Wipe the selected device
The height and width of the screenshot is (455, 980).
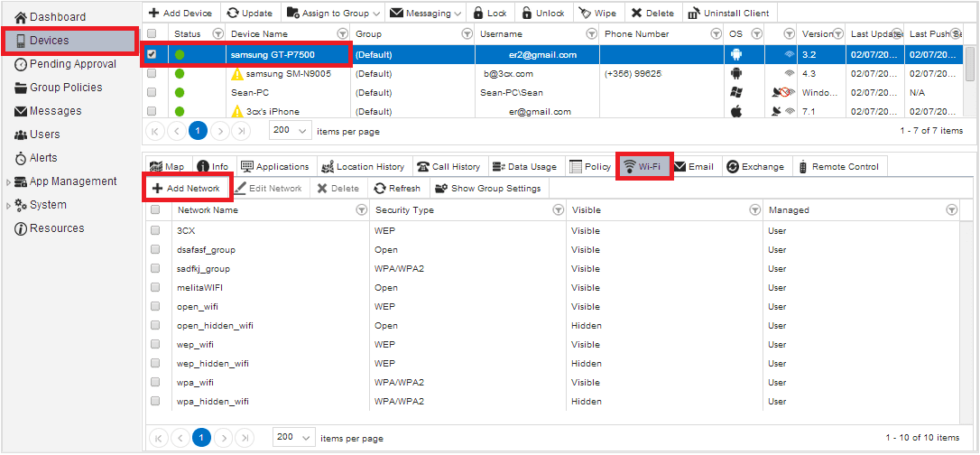click(x=597, y=14)
